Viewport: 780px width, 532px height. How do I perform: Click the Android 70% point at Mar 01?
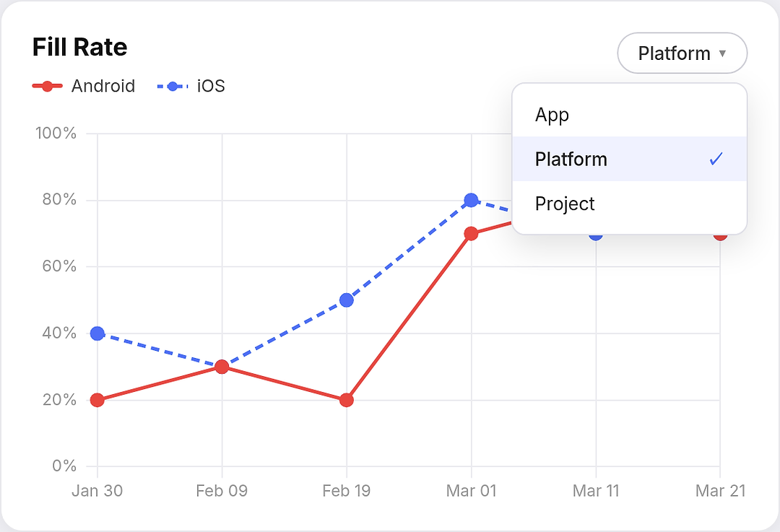[471, 234]
